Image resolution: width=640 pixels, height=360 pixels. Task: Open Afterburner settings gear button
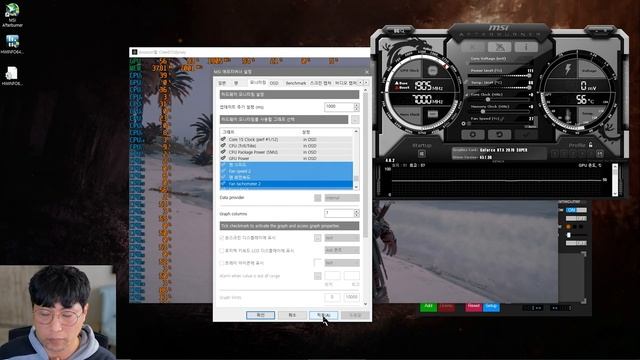pos(473,134)
